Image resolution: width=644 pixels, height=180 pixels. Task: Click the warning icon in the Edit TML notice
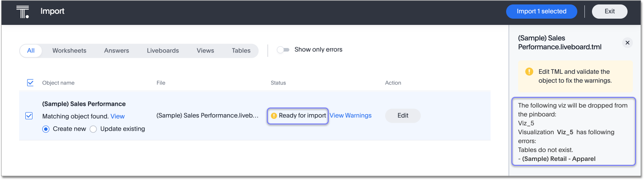tap(529, 72)
